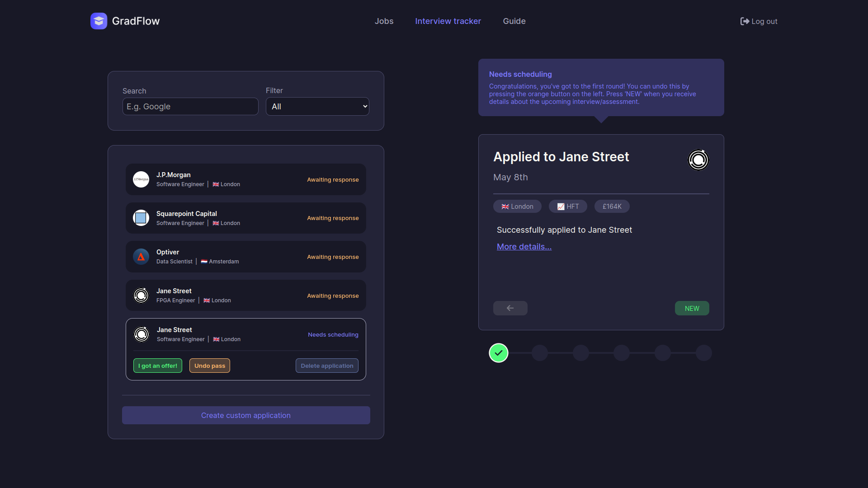Click the London location tag
This screenshot has width=868, height=488.
(x=517, y=206)
